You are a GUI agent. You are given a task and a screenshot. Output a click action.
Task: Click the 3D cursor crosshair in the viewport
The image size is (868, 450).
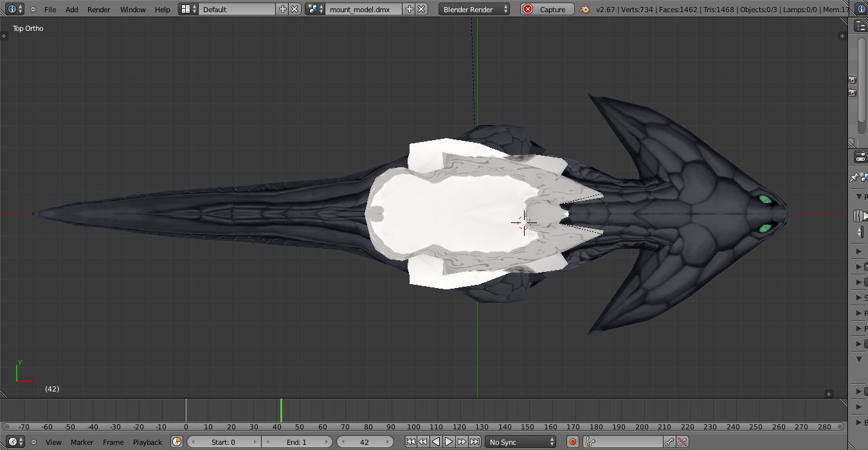[x=524, y=222]
